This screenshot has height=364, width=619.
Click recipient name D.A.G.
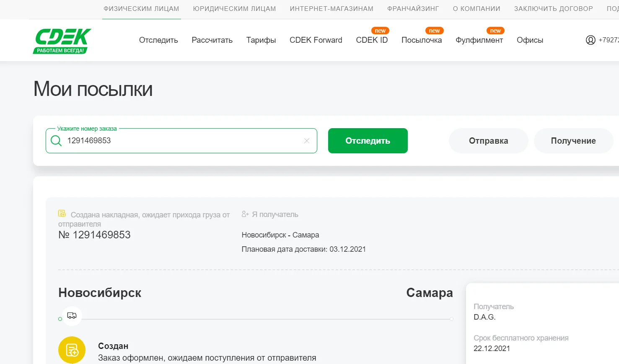click(x=484, y=317)
